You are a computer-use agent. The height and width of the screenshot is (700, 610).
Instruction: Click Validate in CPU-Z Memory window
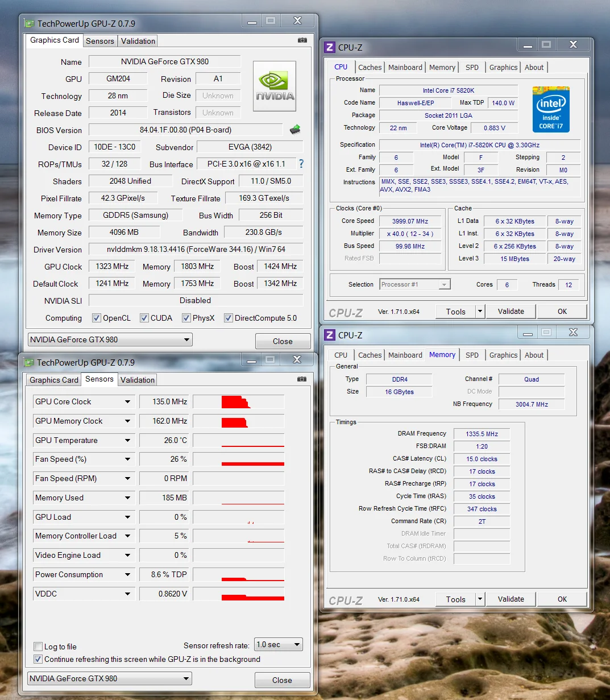point(511,599)
